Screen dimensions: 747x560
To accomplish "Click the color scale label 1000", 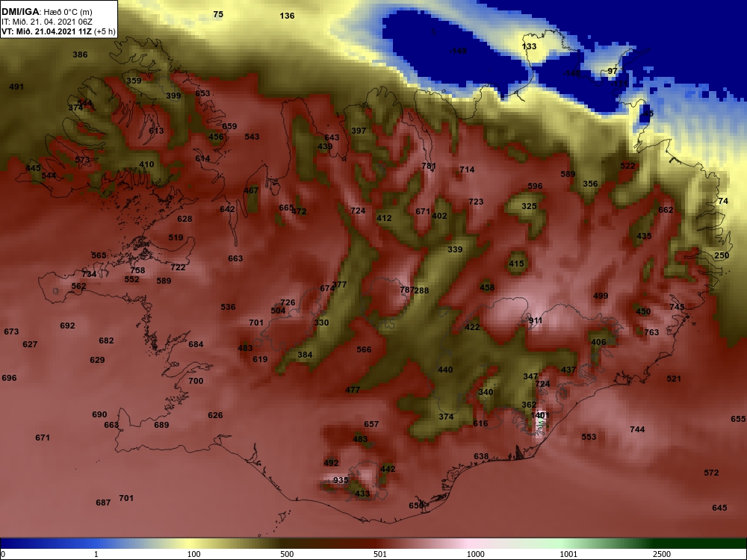I will click(x=475, y=554).
